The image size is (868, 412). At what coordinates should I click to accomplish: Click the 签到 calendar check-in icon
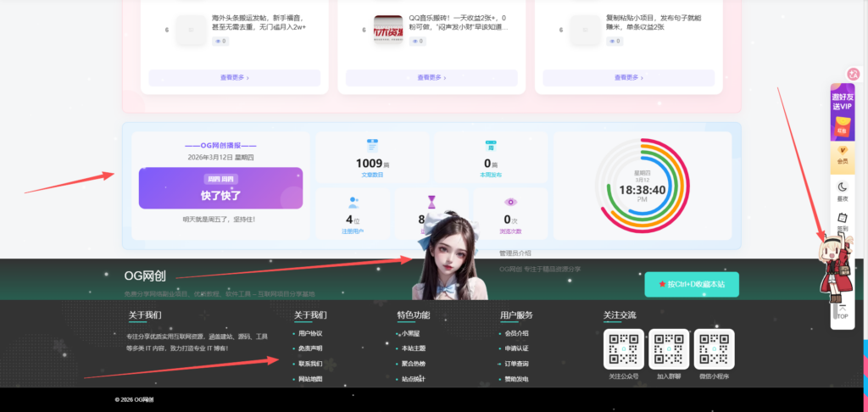pos(842,218)
